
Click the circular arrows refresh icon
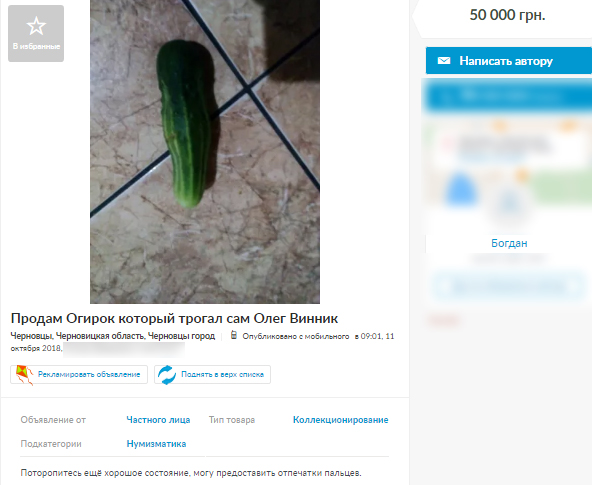[166, 375]
